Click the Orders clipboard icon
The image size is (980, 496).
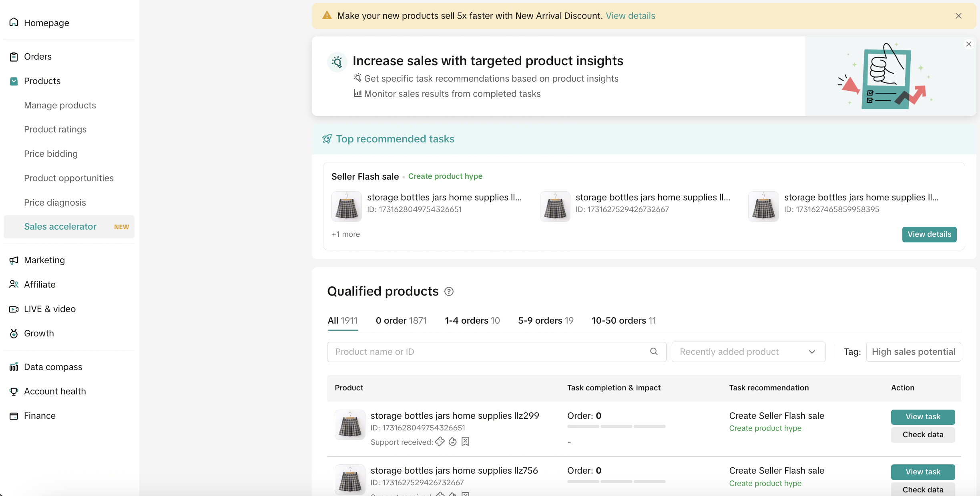[x=14, y=57]
